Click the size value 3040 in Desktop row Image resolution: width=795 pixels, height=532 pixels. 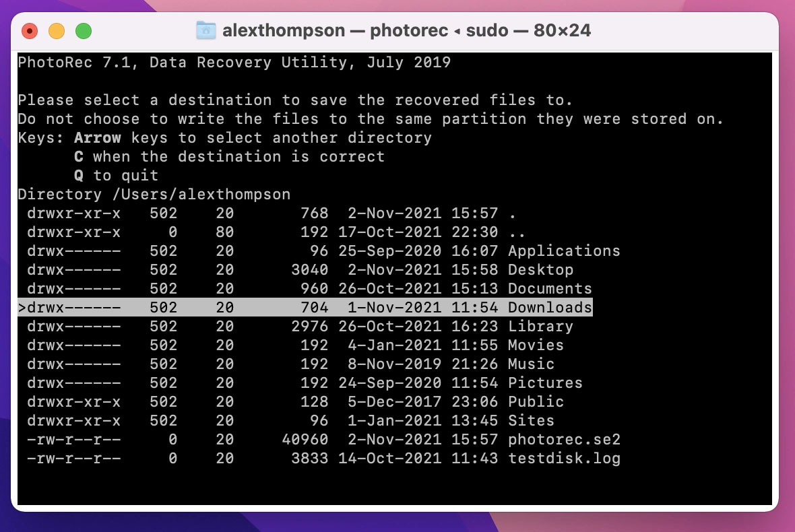309,269
